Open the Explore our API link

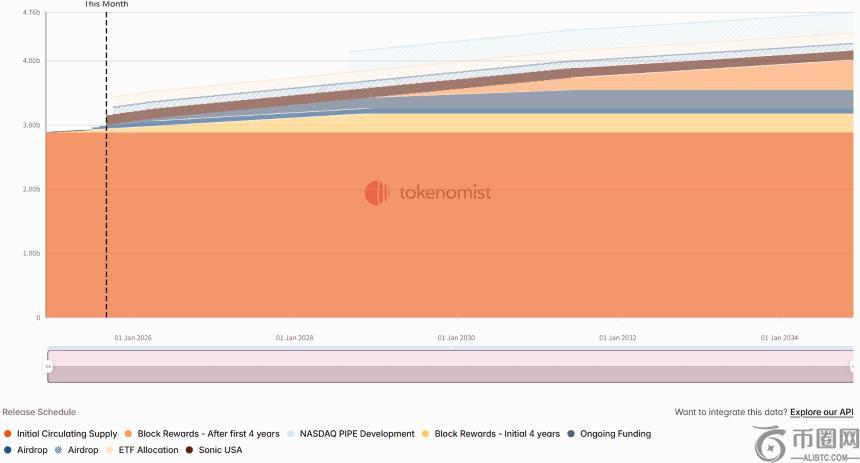click(x=821, y=412)
